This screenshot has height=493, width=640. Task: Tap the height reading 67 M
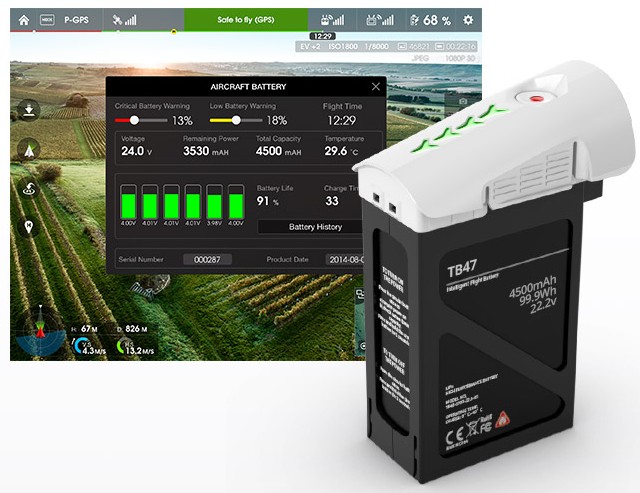point(84,329)
